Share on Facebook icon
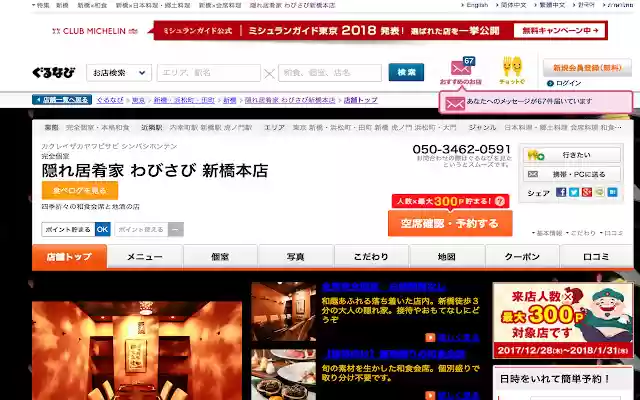 pos(561,192)
